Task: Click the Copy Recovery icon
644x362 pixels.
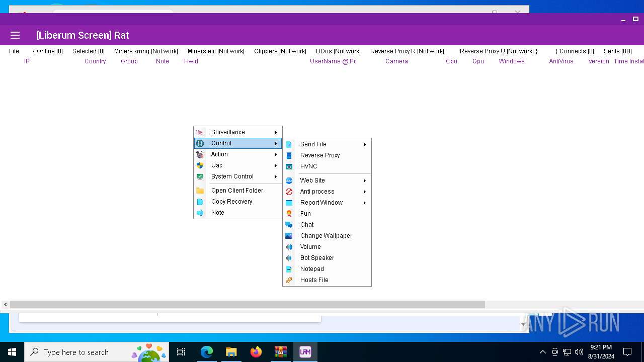Action: [x=200, y=202]
